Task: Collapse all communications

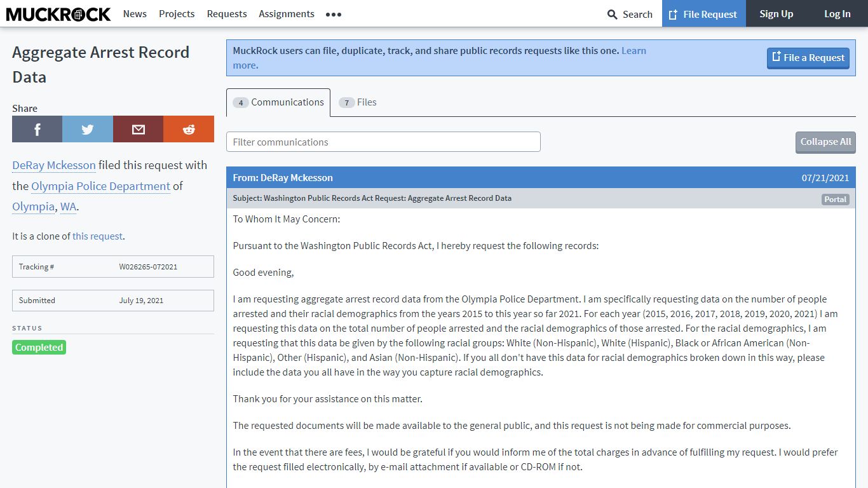Action: pyautogui.click(x=825, y=142)
